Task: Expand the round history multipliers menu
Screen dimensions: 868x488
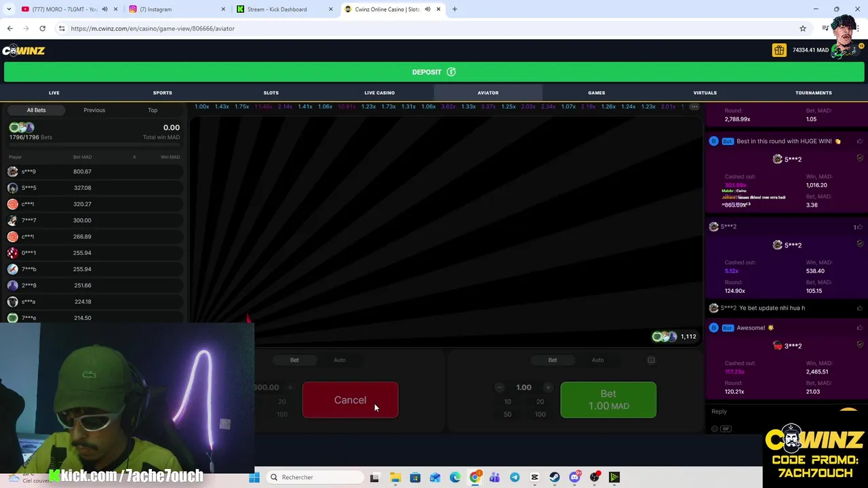Action: 694,106
